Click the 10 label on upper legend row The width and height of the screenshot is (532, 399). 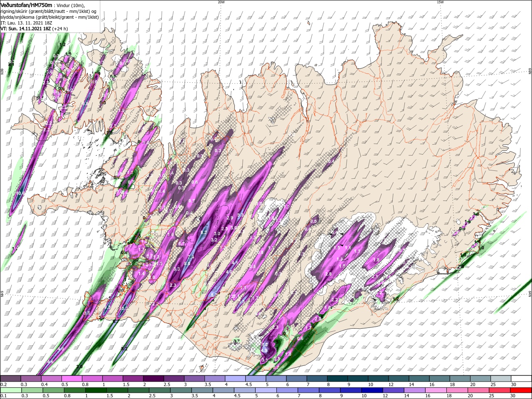click(370, 384)
